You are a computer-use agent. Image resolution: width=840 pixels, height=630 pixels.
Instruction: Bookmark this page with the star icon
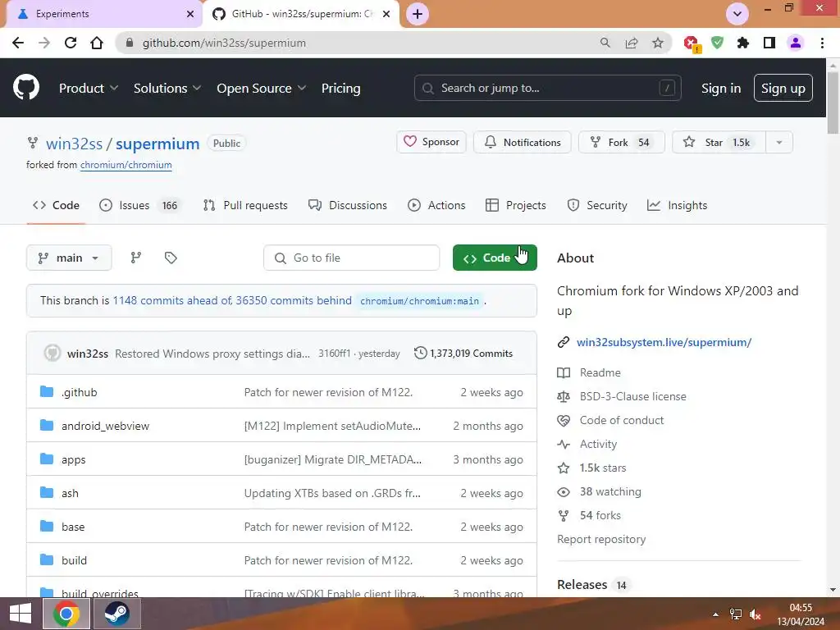[x=658, y=43]
